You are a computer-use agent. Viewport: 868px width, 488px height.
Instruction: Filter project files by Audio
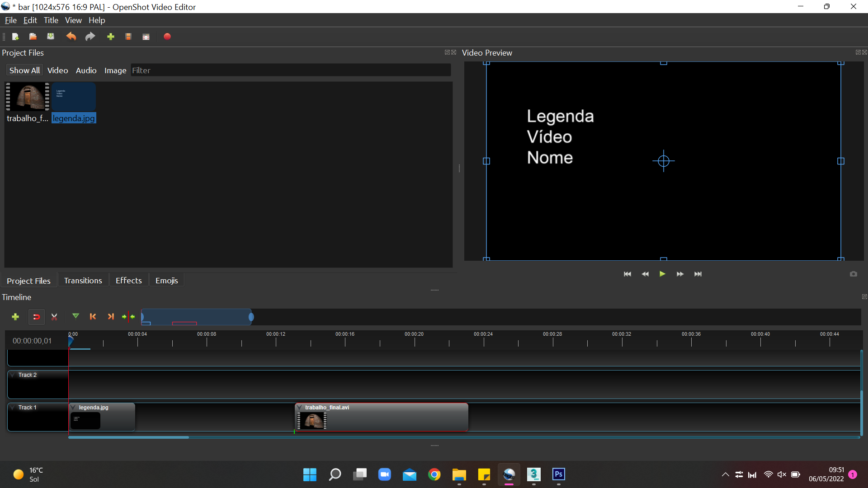point(86,70)
